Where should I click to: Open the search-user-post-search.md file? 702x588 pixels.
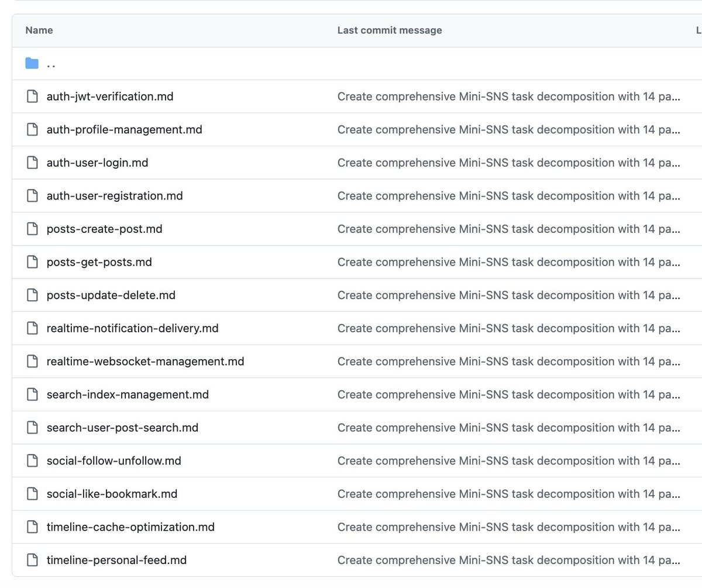(121, 428)
